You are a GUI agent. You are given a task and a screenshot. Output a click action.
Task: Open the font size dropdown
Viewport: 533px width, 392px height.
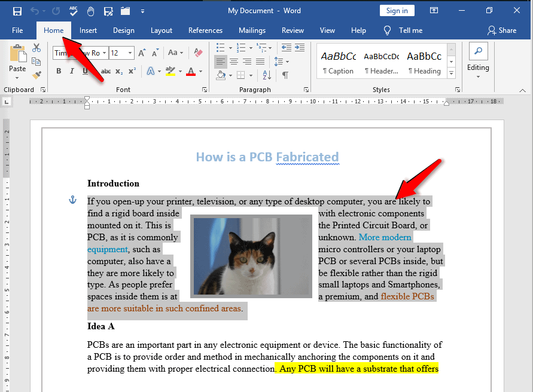click(x=131, y=53)
